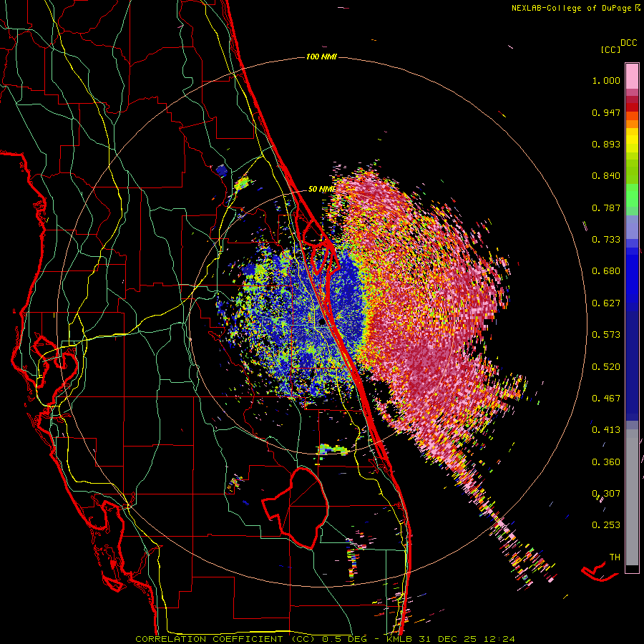Click the TH threshold label
The width and height of the screenshot is (644, 644).
615,557
